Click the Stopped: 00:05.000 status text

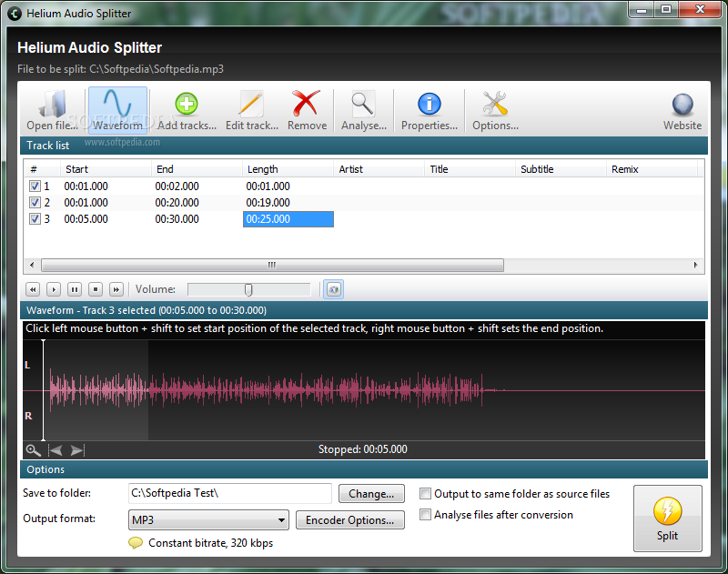coord(362,449)
